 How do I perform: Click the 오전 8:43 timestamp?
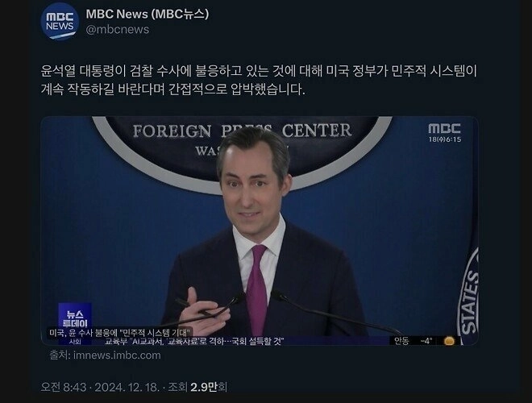tap(64, 387)
